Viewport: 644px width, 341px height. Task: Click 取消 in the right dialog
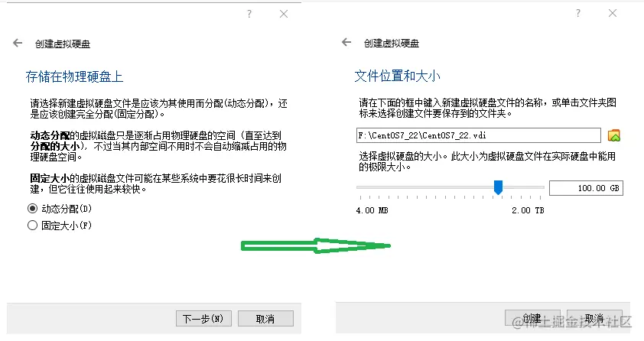[x=594, y=317]
